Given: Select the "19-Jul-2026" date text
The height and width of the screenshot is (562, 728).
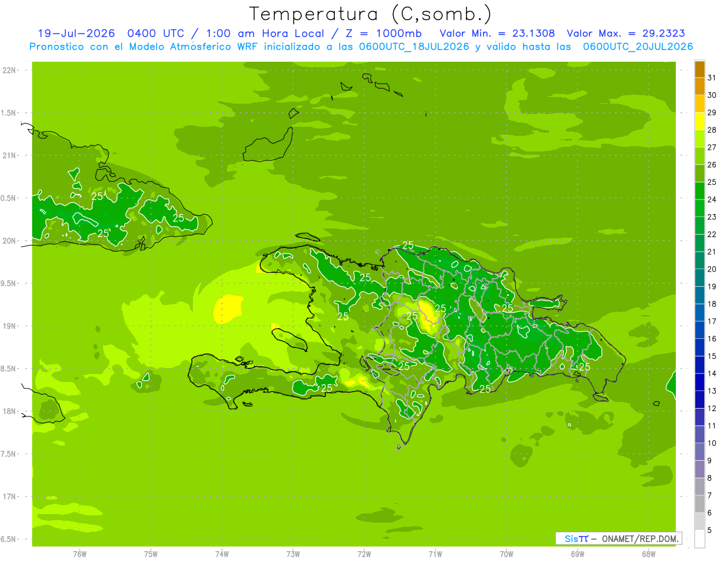Looking at the screenshot, I should click(x=76, y=33).
